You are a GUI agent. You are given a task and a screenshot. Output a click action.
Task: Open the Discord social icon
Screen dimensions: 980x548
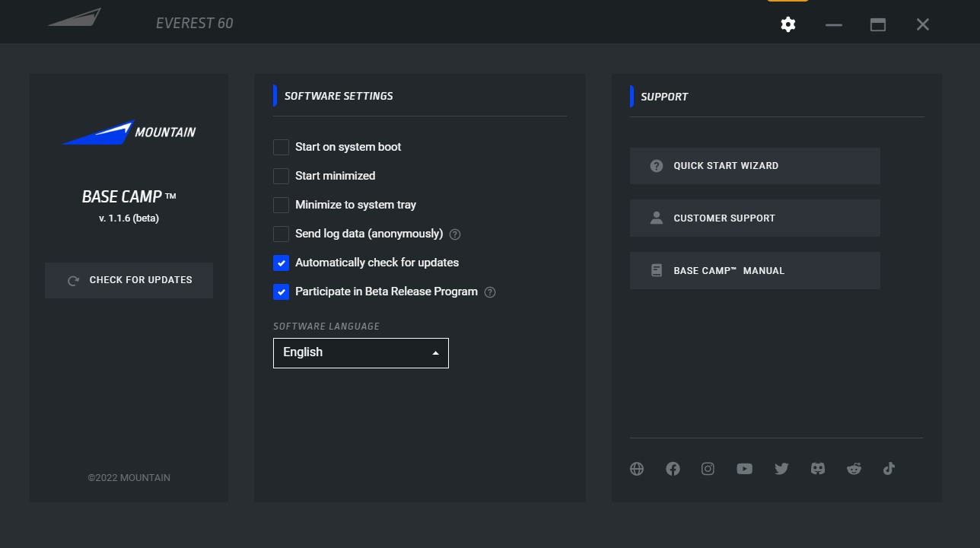click(818, 469)
